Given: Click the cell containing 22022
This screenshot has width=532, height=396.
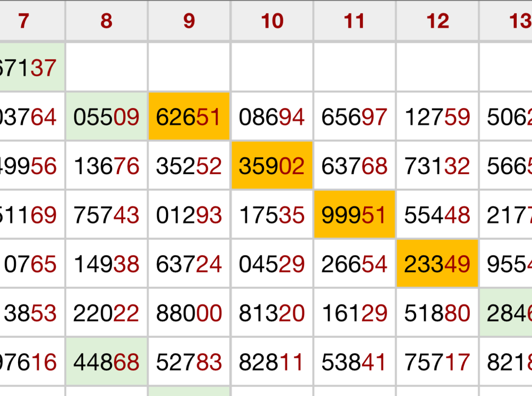Looking at the screenshot, I should pyautogui.click(x=106, y=313).
